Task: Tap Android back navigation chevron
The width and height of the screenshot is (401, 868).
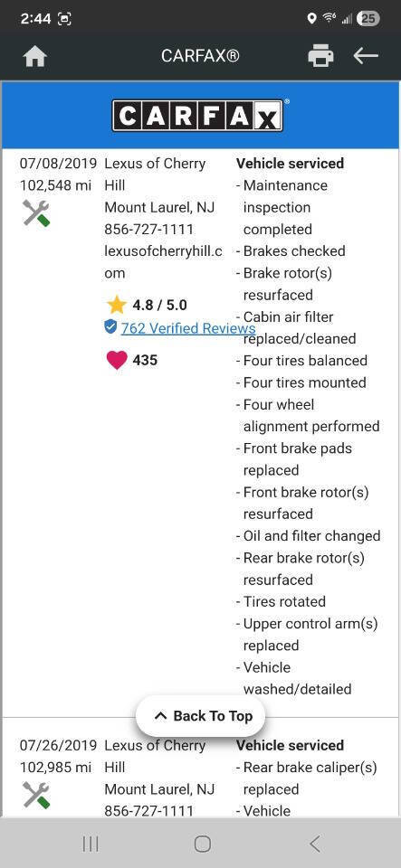Action: [315, 844]
